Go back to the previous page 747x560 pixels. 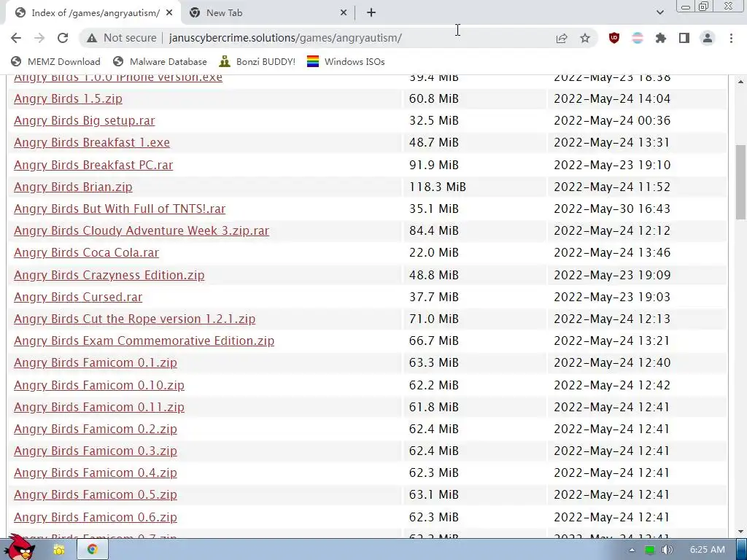coord(16,38)
